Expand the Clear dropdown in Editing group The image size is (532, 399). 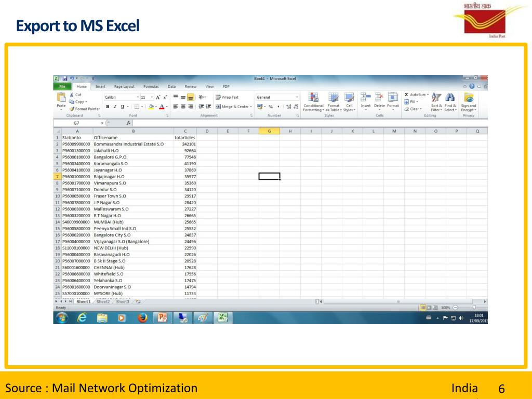(x=421, y=109)
